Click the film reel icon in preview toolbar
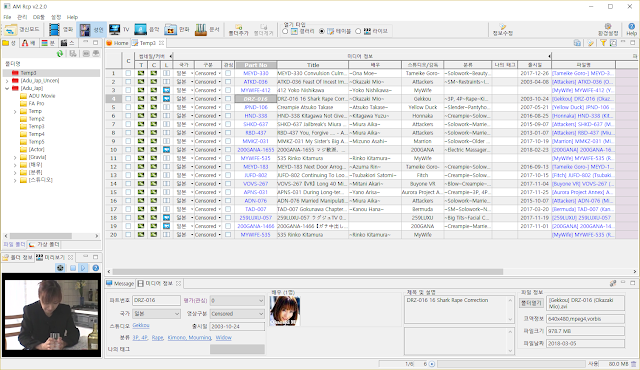 [60, 268]
